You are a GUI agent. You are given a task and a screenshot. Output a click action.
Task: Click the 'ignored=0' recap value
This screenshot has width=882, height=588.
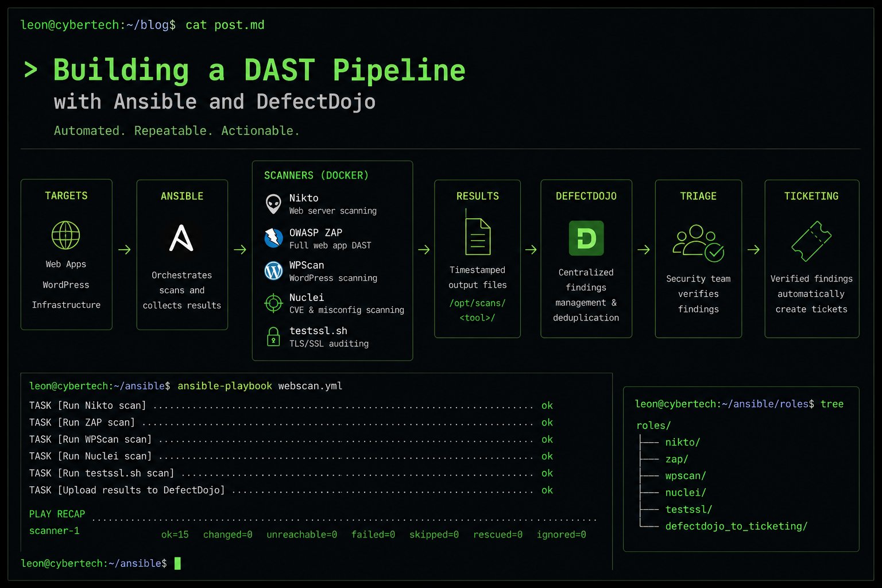click(x=562, y=535)
